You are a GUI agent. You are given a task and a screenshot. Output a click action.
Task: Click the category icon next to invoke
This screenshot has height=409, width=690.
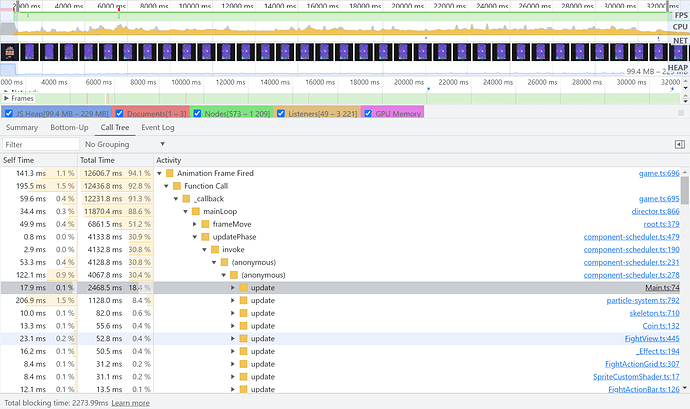tap(214, 249)
